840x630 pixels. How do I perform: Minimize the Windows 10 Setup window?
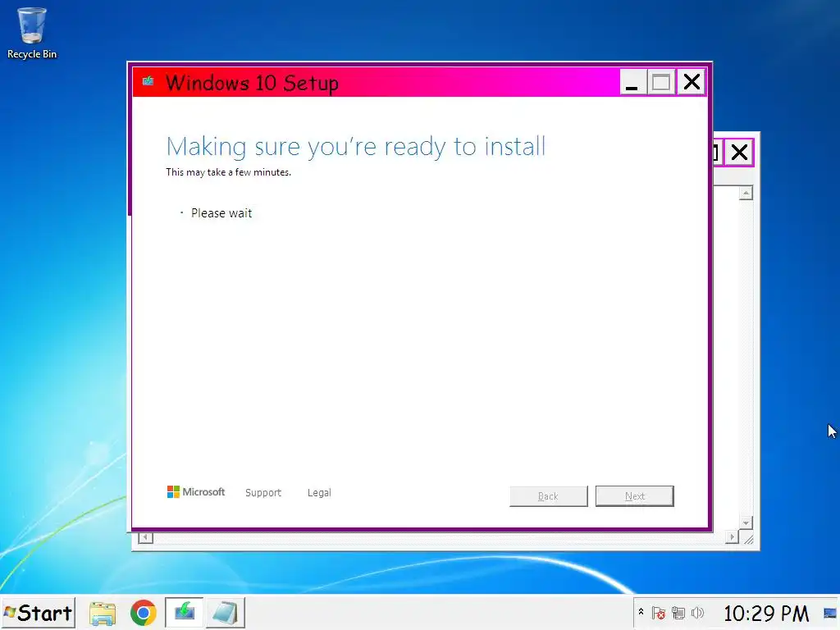click(x=632, y=83)
